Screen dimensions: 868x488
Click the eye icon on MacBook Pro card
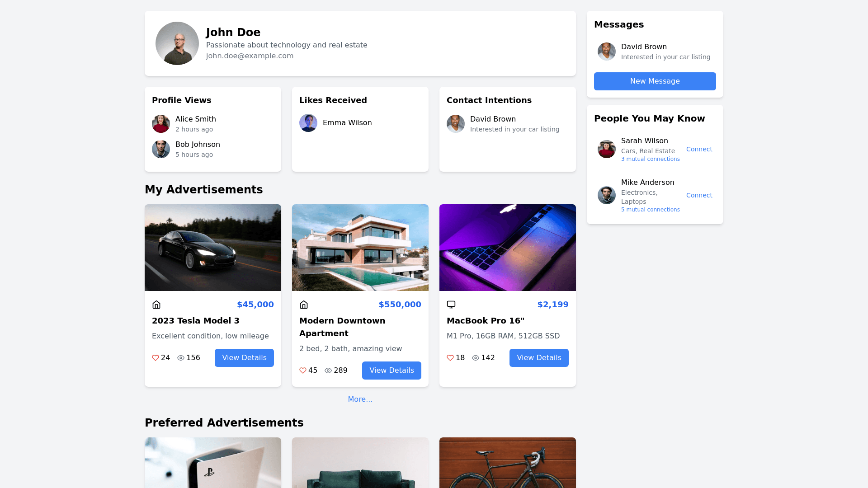476,358
